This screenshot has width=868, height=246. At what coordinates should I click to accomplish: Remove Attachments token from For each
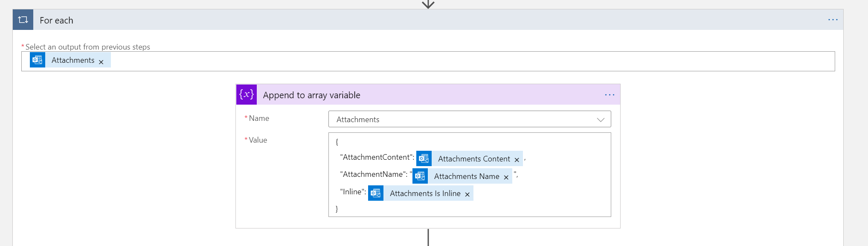tap(101, 62)
